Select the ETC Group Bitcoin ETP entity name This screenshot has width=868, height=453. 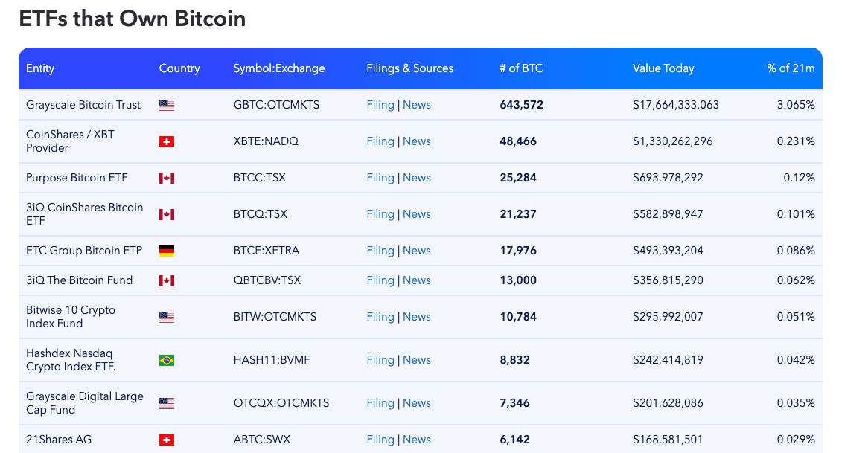pyautogui.click(x=84, y=251)
